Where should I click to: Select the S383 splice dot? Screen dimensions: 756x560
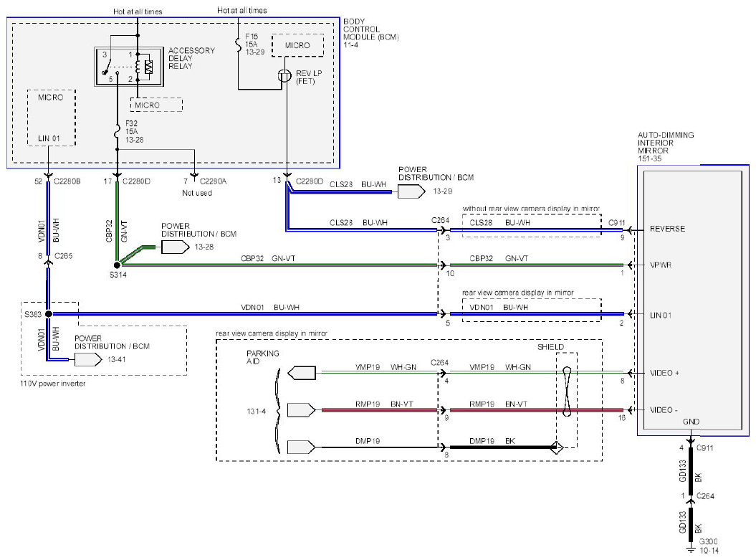click(x=48, y=314)
